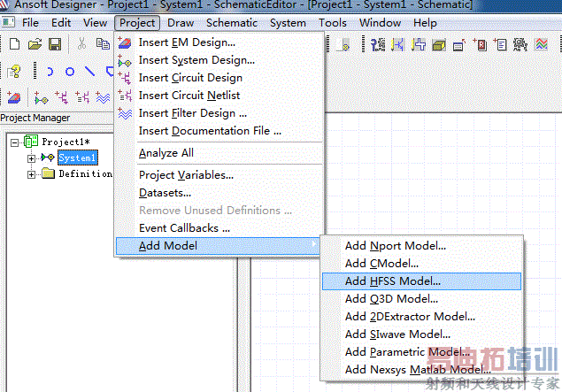Click the page with yellow marker icon
Image resolution: width=562 pixels, height=392 pixels.
pyautogui.click(x=343, y=45)
